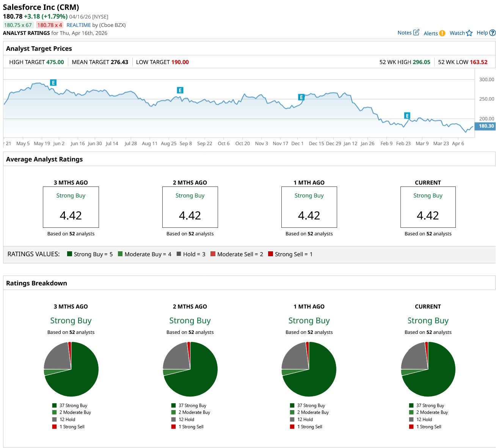
Task: Click the Notes pencil icon
Action: coord(416,33)
